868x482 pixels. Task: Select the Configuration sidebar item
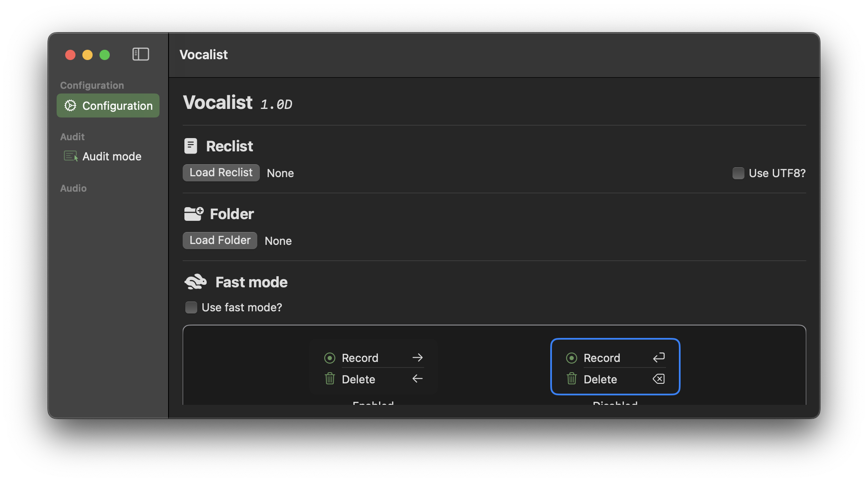point(108,105)
